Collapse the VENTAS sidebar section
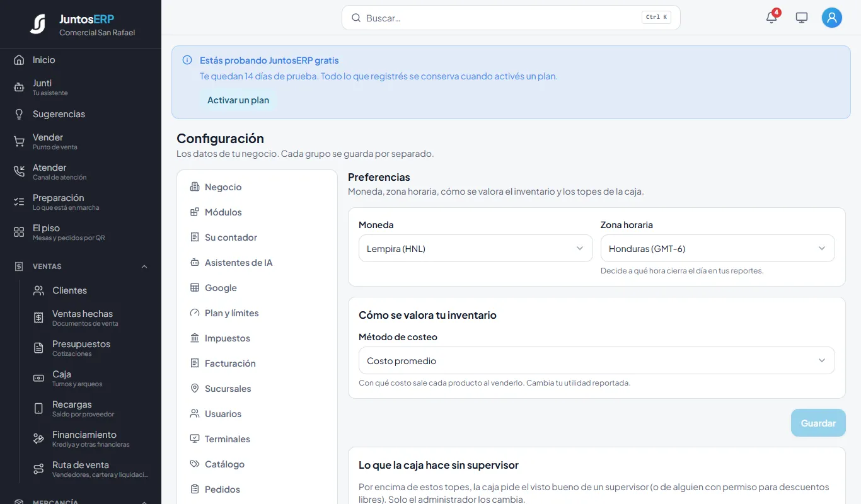 click(81, 266)
